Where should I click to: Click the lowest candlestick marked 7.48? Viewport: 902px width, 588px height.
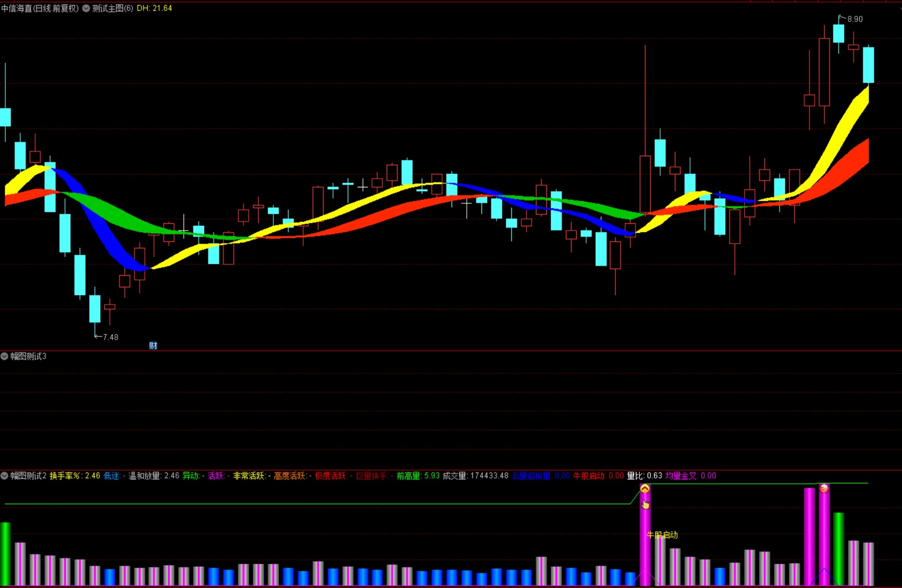[95, 309]
